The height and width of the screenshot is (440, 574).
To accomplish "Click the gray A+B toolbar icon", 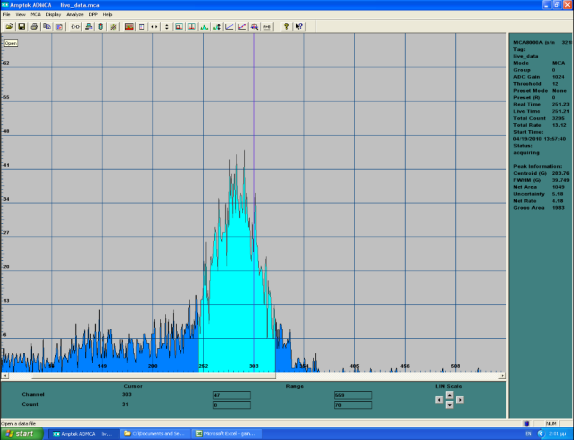I will click(267, 27).
